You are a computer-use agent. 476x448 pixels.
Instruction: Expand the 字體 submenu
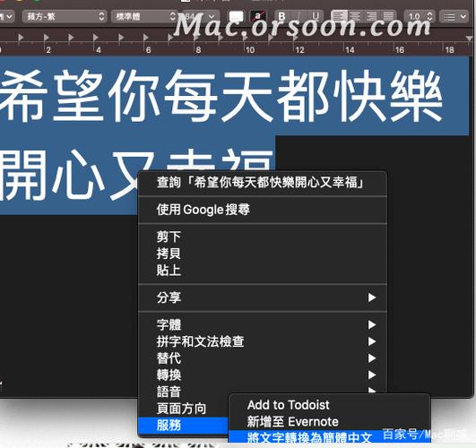(263, 324)
